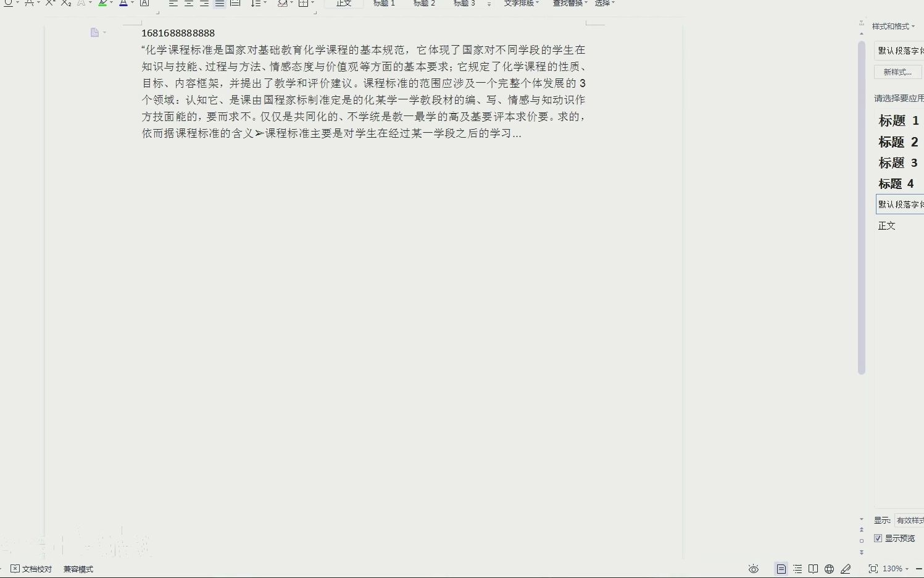The image size is (924, 578).
Task: Expand the styles gallery arrow
Action: (x=489, y=4)
